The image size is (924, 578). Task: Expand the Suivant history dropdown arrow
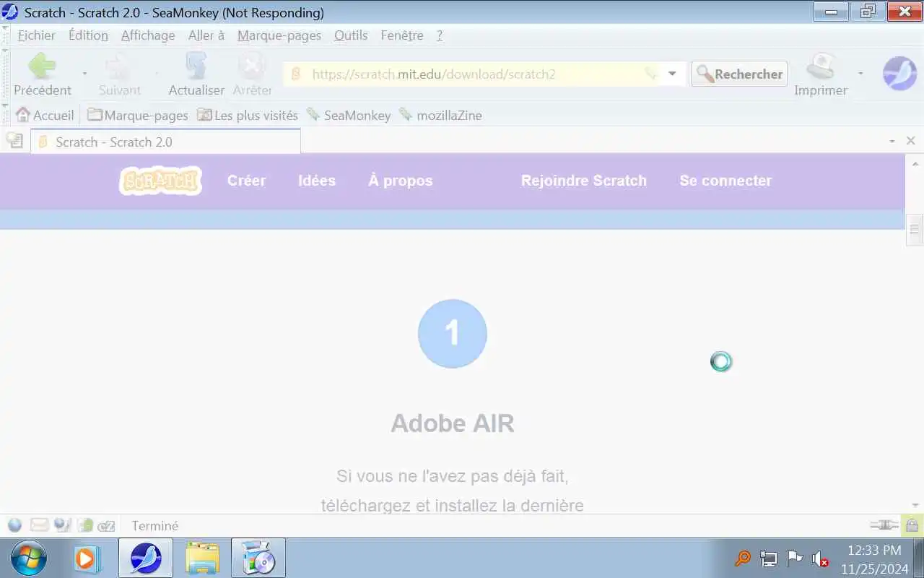pyautogui.click(x=157, y=74)
